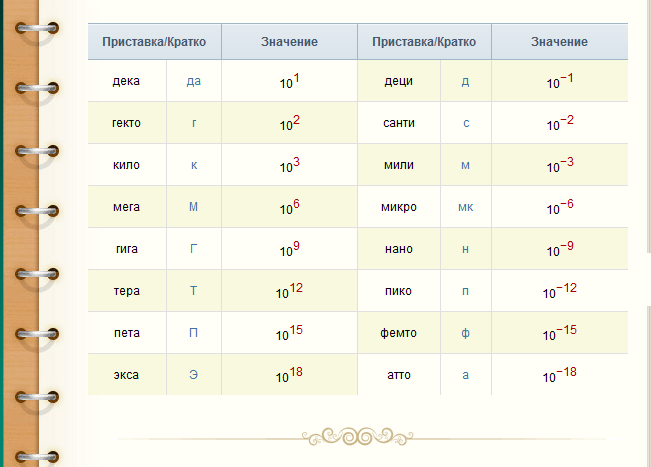Click the 'Э' abbreviation link for экса

(x=193, y=375)
